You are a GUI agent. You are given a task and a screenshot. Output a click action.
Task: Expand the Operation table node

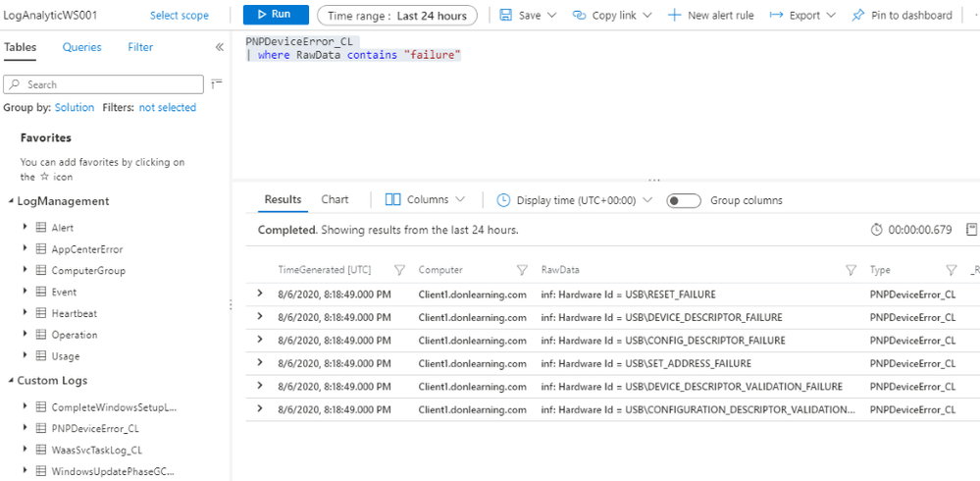coord(25,334)
